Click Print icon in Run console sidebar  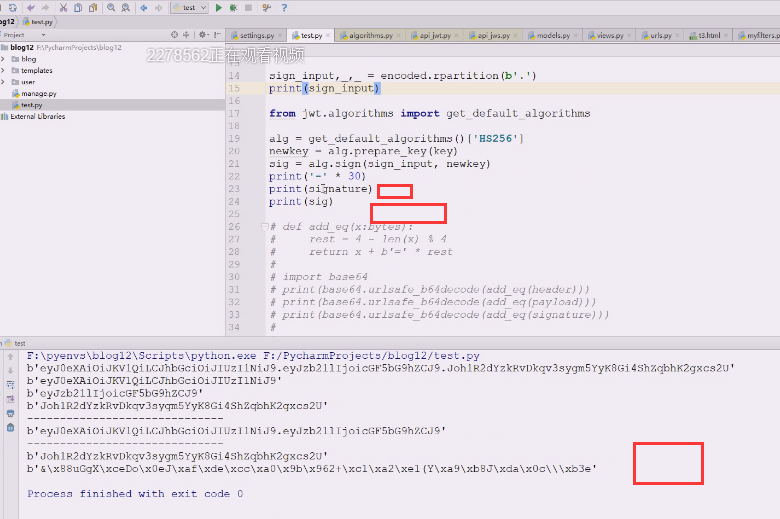[x=10, y=414]
